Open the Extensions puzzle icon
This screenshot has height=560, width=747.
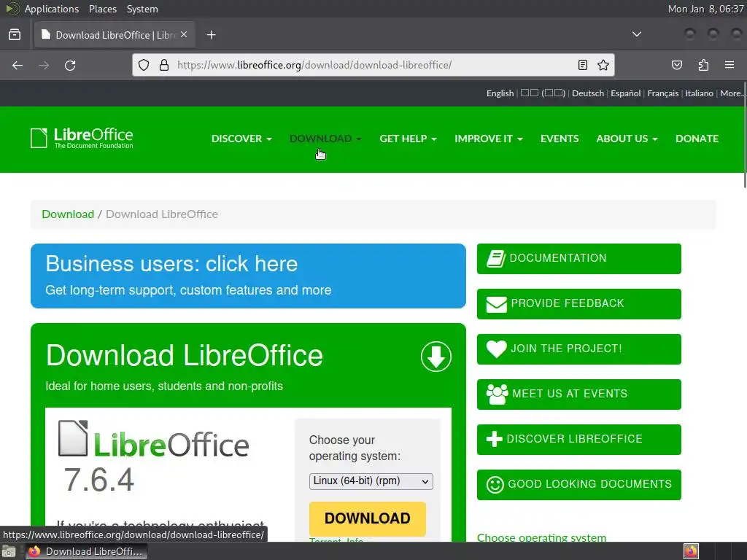703,65
